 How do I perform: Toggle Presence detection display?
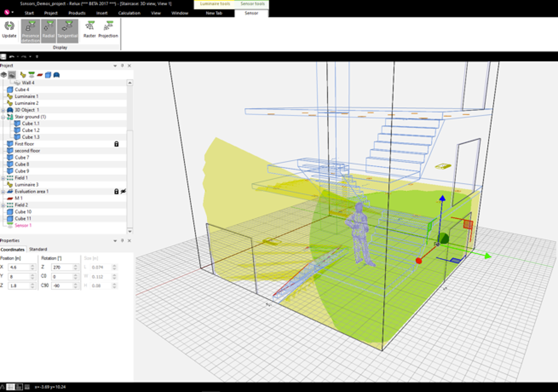[31, 31]
